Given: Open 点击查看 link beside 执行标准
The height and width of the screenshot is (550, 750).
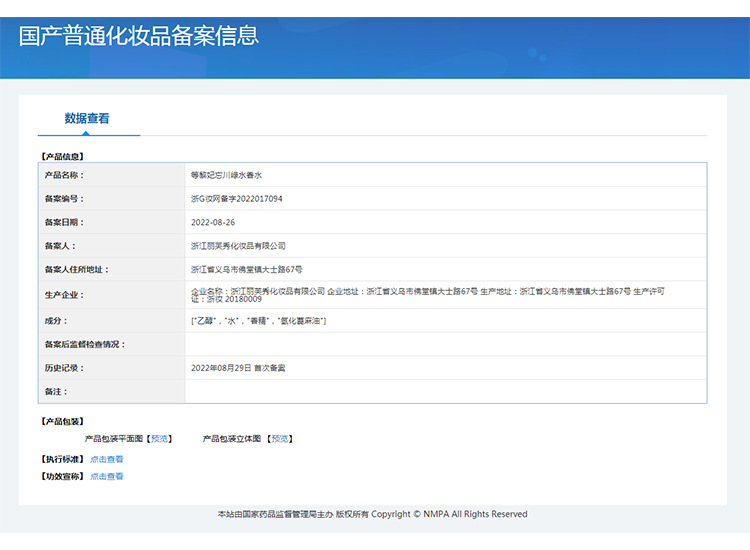Looking at the screenshot, I should coord(107,459).
